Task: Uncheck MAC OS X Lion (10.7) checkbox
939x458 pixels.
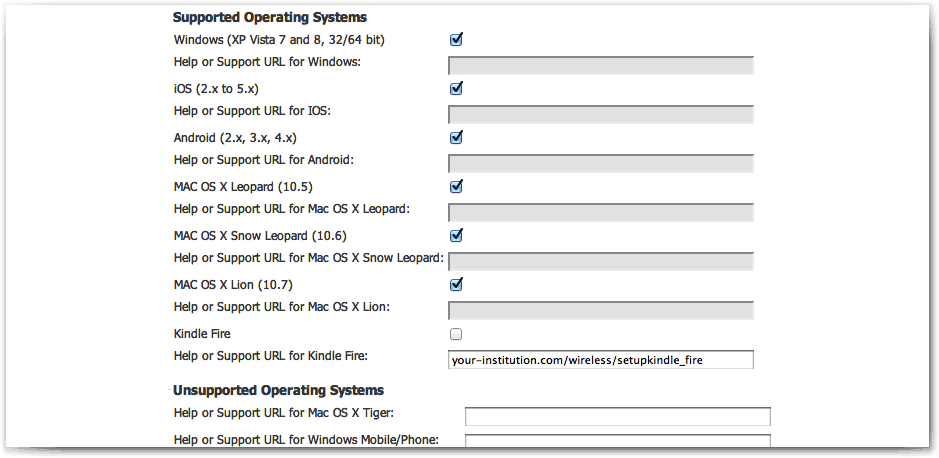Action: (456, 285)
